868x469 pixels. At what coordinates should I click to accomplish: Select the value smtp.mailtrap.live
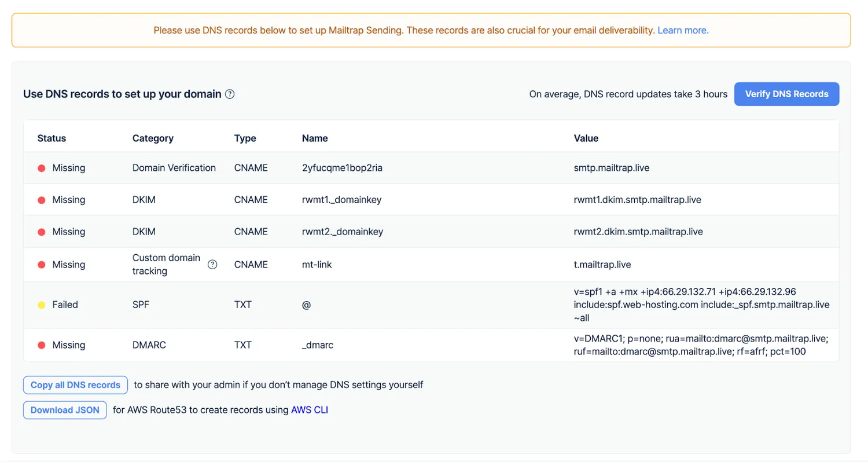610,168
